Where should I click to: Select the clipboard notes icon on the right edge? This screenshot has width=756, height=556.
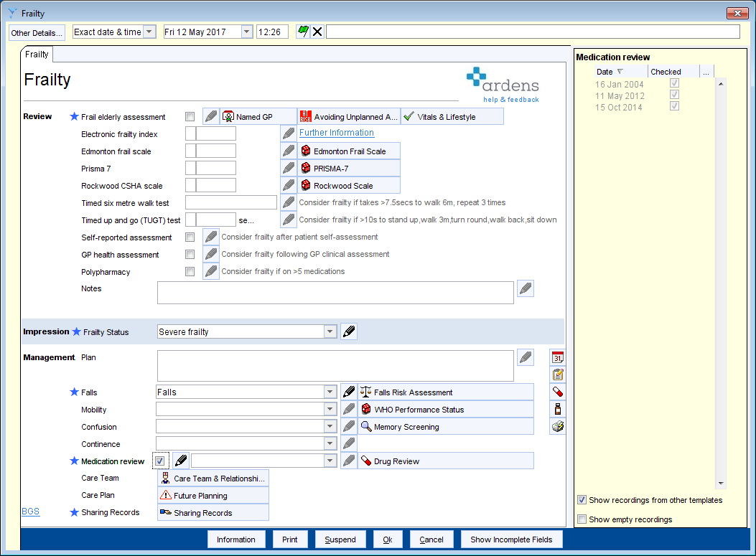[558, 374]
